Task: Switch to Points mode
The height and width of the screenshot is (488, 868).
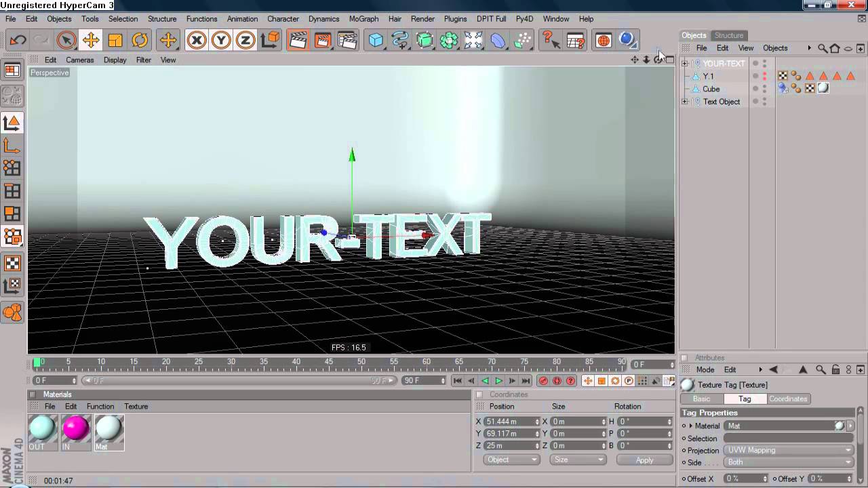Action: (x=12, y=168)
